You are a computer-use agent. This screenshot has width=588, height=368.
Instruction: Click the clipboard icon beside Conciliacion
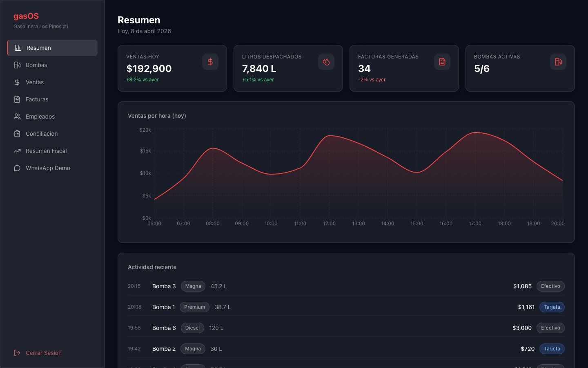click(x=17, y=134)
